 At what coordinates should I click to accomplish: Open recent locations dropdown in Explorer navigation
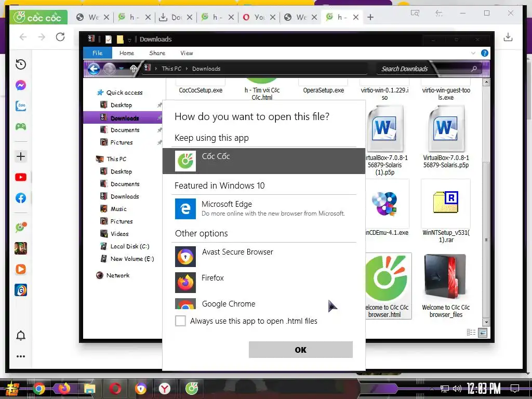pyautogui.click(x=121, y=69)
